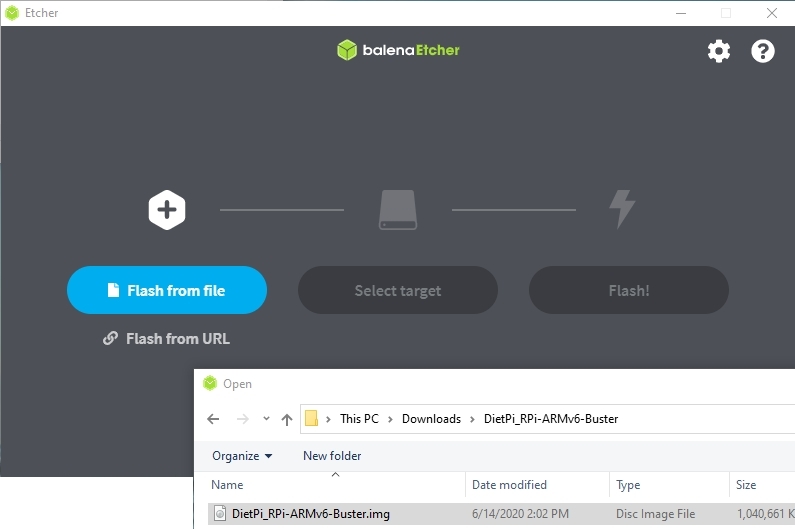The image size is (795, 529).
Task: Open recent locations dropdown arrow
Action: pos(266,418)
